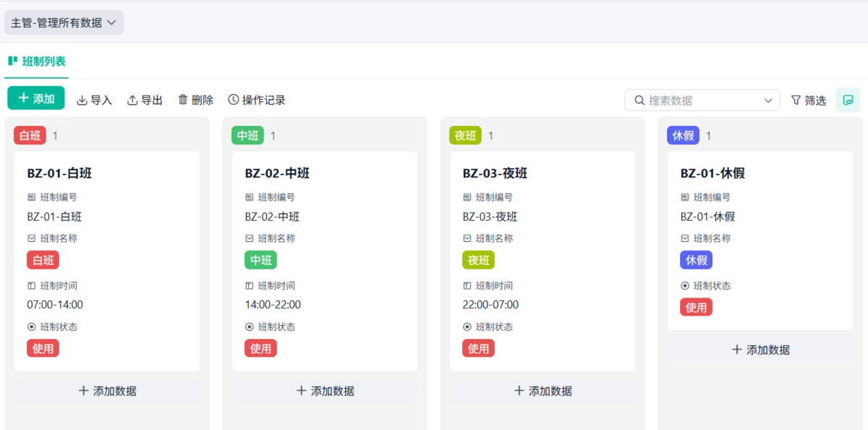Expand the search box dropdown arrow
Screen dimensions: 868x430
(x=768, y=100)
